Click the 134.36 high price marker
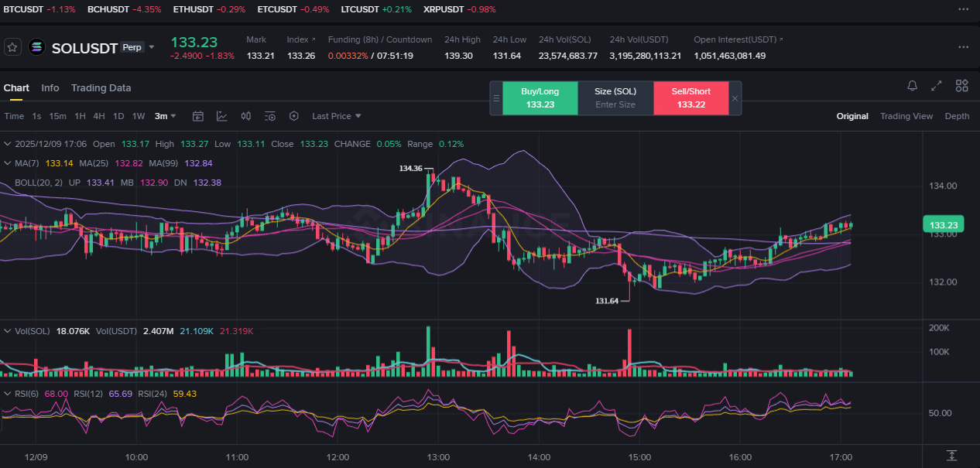This screenshot has width=980, height=468. click(411, 169)
